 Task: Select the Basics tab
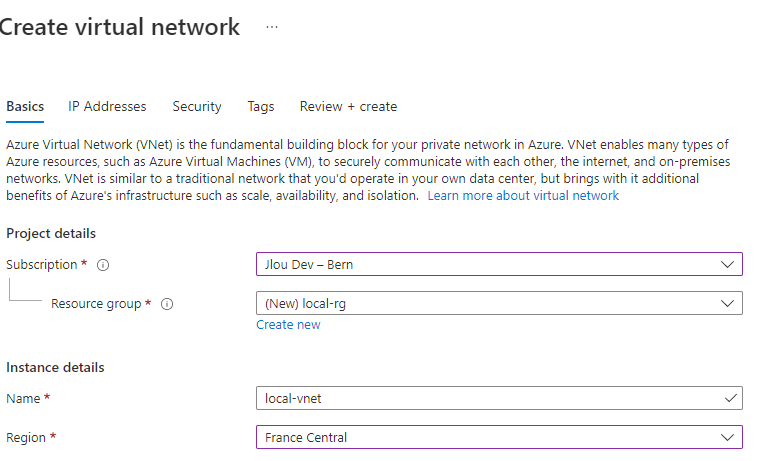click(25, 106)
